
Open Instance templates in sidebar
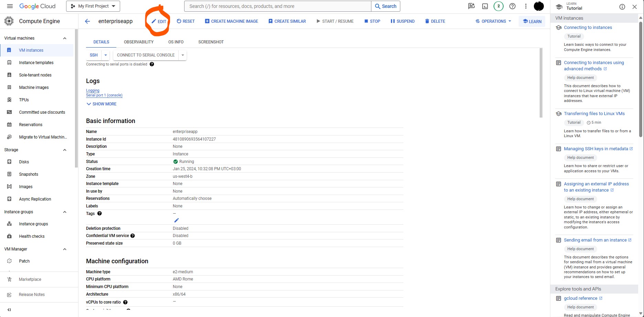(37, 63)
